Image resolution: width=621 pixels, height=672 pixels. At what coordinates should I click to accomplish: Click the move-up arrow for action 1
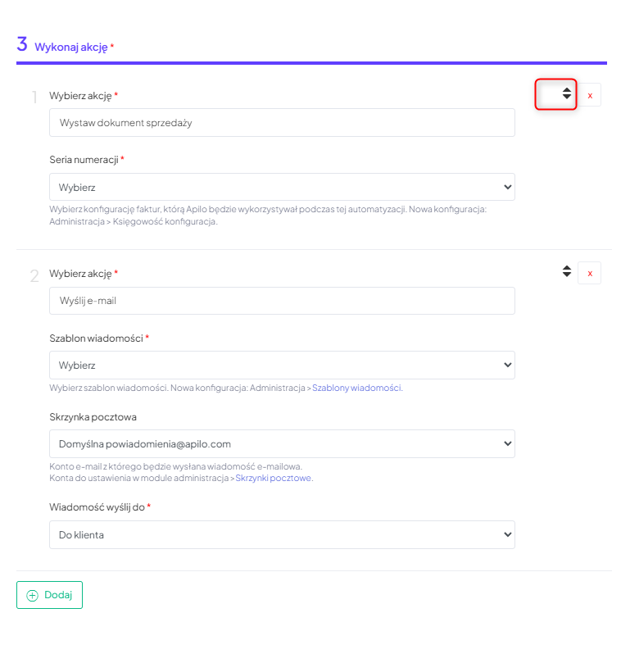566,90
